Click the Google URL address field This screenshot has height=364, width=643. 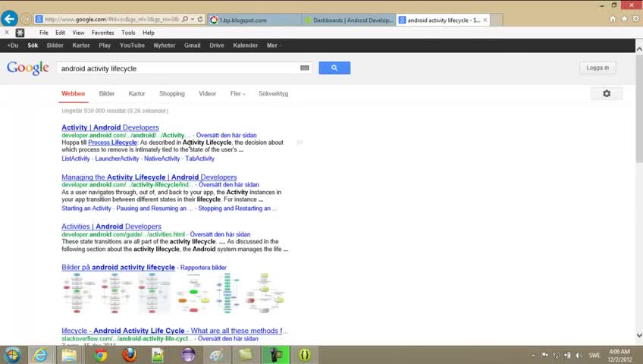coord(111,19)
